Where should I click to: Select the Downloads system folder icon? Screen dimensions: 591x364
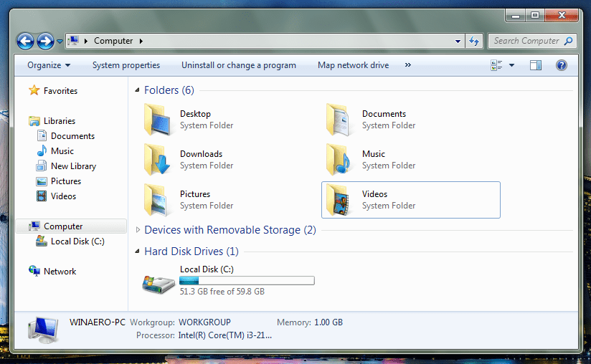point(158,160)
